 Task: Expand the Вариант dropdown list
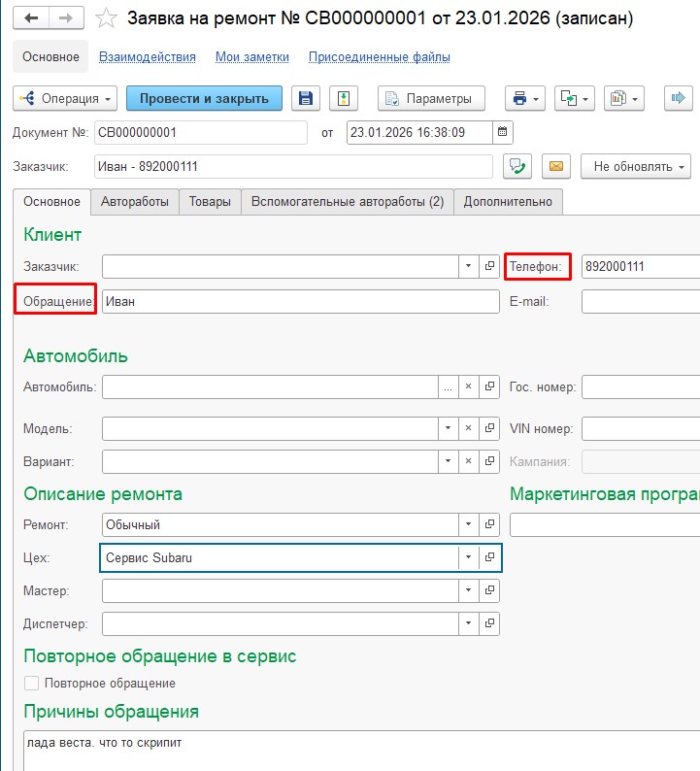[x=448, y=461]
